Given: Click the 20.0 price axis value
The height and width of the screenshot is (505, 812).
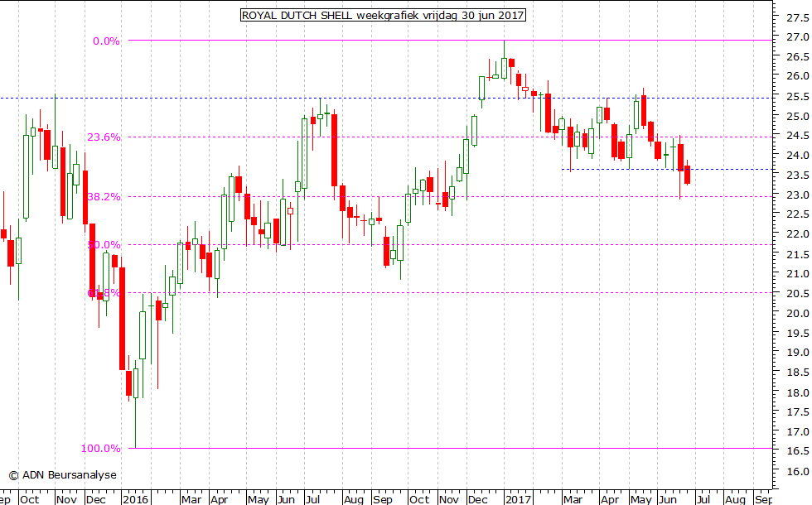Looking at the screenshot, I should [x=797, y=314].
